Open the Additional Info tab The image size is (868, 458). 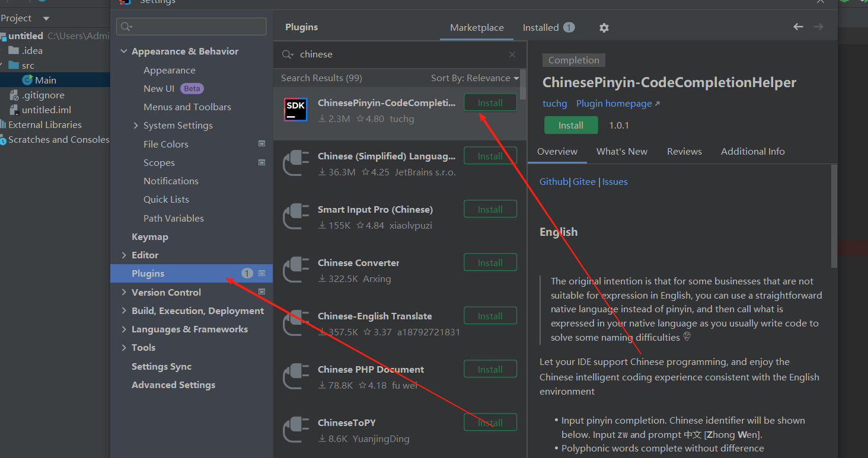753,152
